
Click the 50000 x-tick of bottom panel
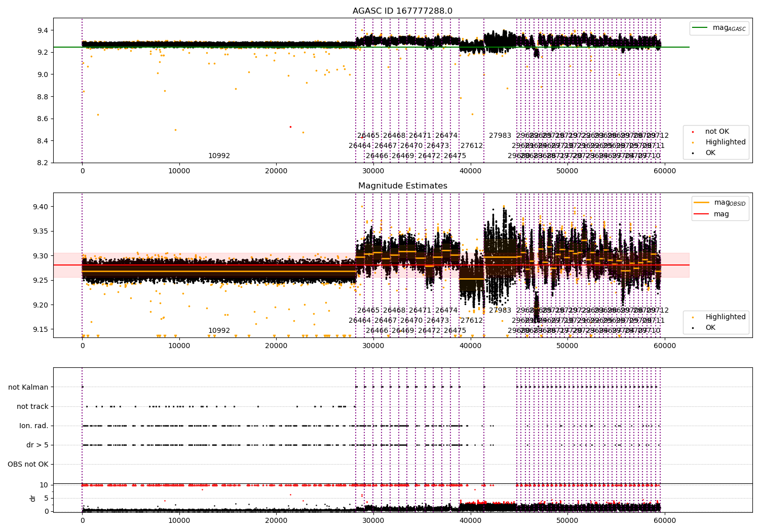tap(567, 521)
